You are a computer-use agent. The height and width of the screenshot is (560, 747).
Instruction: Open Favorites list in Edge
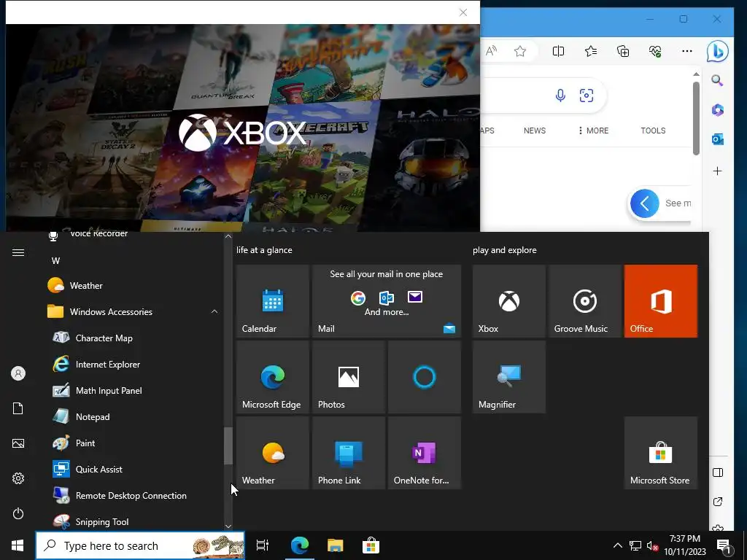(591, 51)
